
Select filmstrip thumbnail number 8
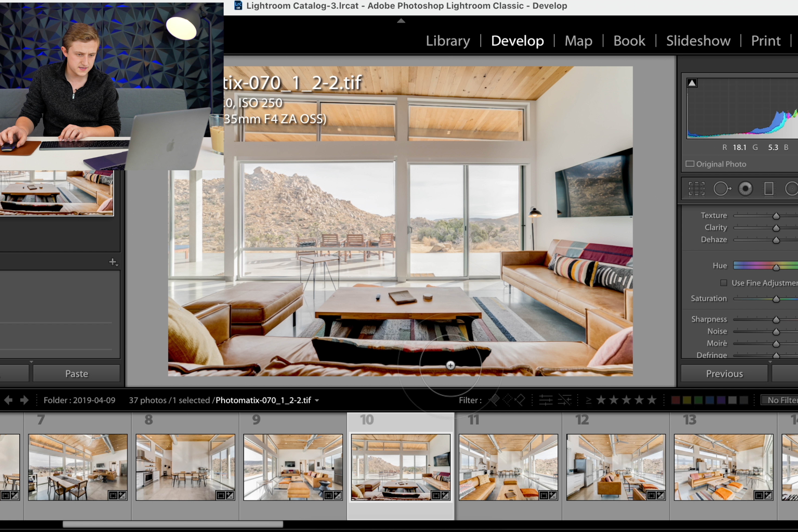185,467
